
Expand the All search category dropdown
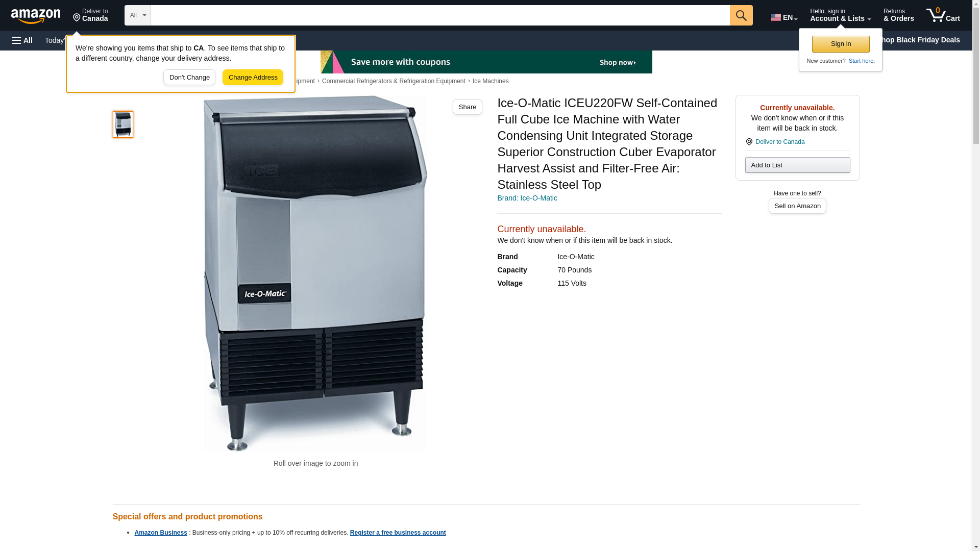137,15
